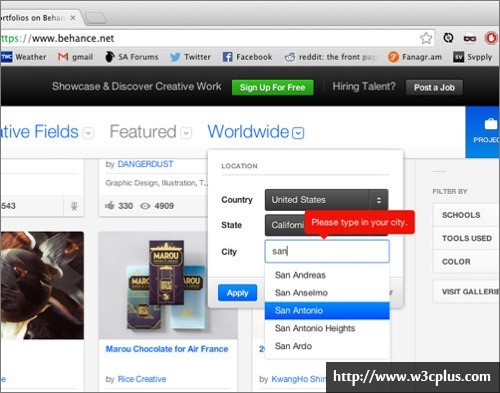
Task: Select the highlighted San Antonio suggestion
Action: point(327,310)
